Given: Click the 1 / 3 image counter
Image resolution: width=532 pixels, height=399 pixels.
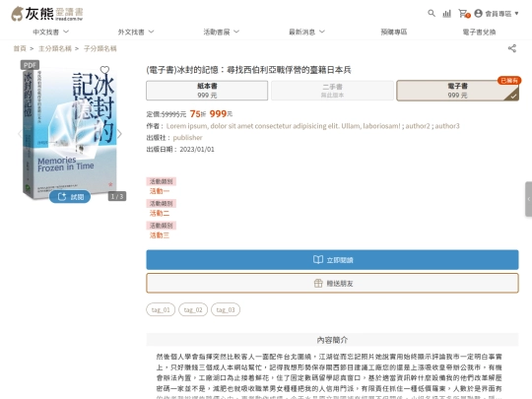Looking at the screenshot, I should tap(117, 196).
